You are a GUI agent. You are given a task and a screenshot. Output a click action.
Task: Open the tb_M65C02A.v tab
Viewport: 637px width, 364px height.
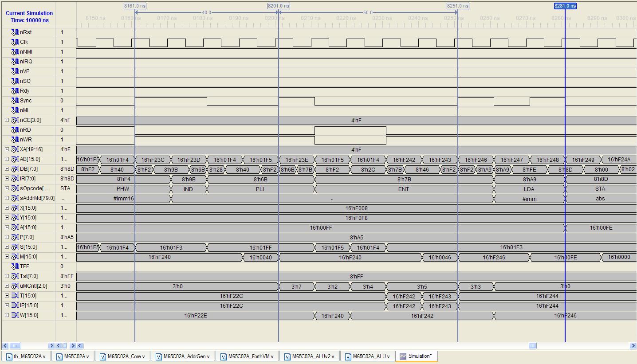[x=26, y=356]
